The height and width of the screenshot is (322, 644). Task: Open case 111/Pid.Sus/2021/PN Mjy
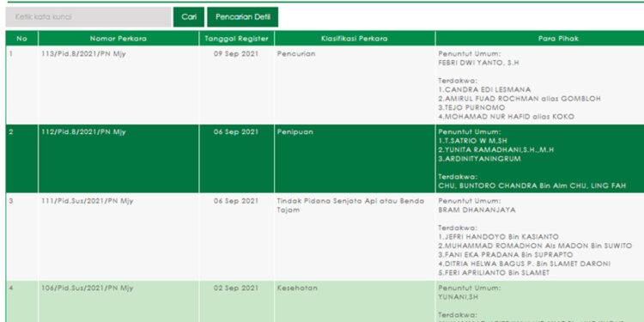point(88,201)
